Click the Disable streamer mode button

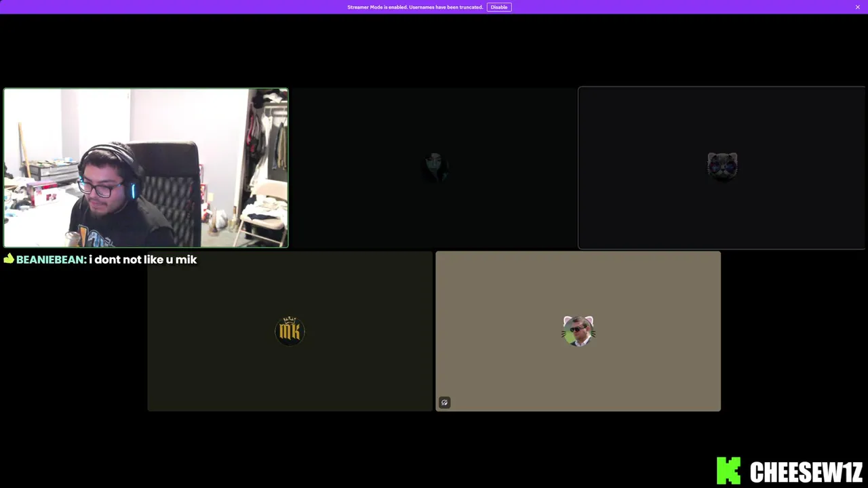click(499, 7)
